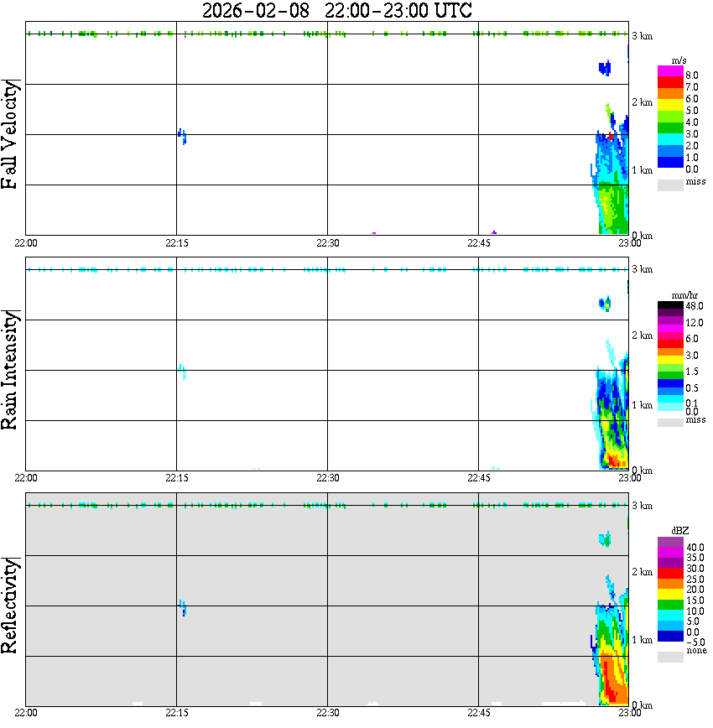
Task: Select the orange swatch in the dBZ legend
Action: [x=670, y=583]
